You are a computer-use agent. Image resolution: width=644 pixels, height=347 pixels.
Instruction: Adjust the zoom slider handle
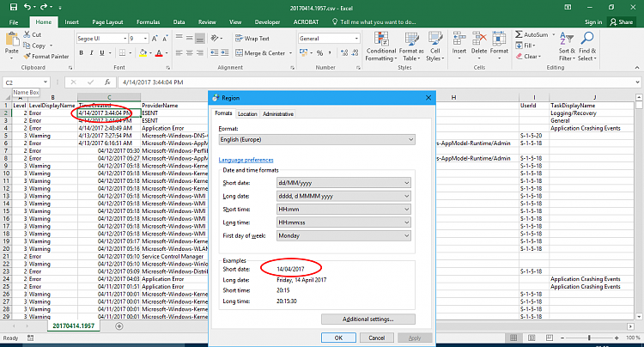pos(589,338)
